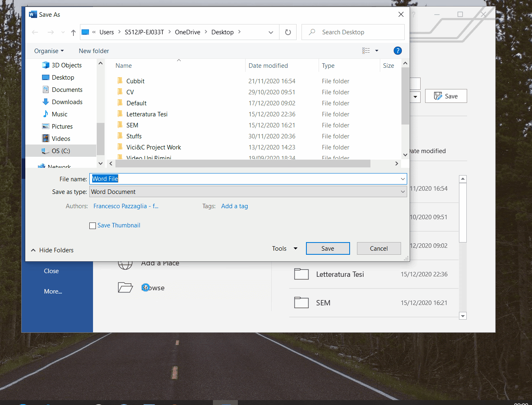This screenshot has height=405, width=532.
Task: Create a New folder
Action: 94,51
